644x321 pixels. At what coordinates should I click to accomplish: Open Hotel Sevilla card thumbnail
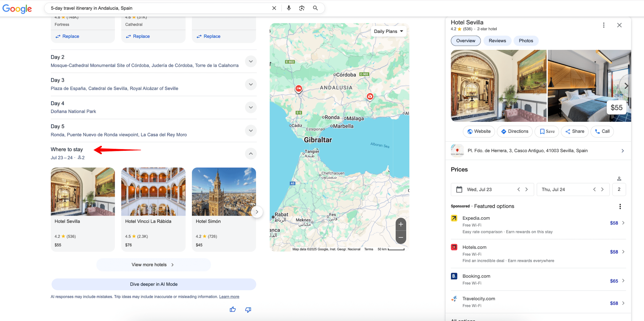click(83, 192)
